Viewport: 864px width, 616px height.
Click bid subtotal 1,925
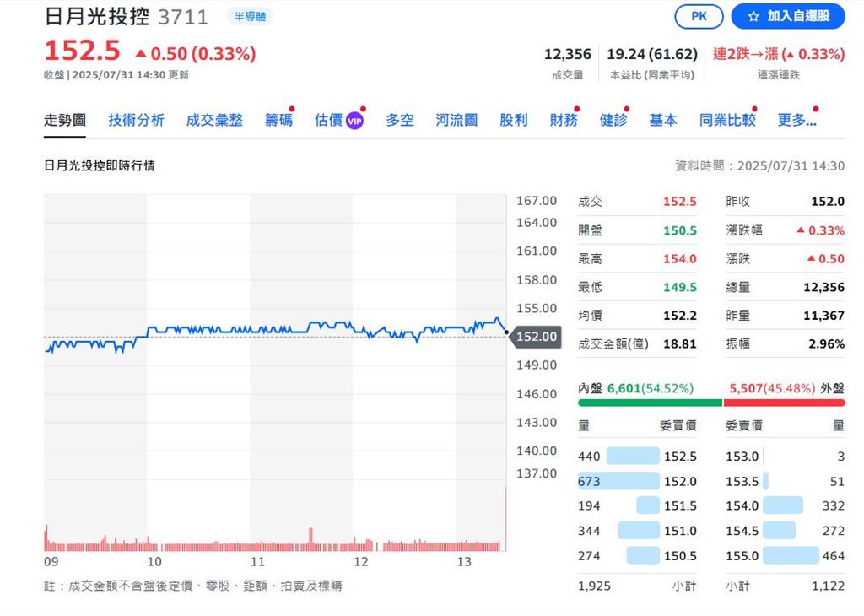594,586
